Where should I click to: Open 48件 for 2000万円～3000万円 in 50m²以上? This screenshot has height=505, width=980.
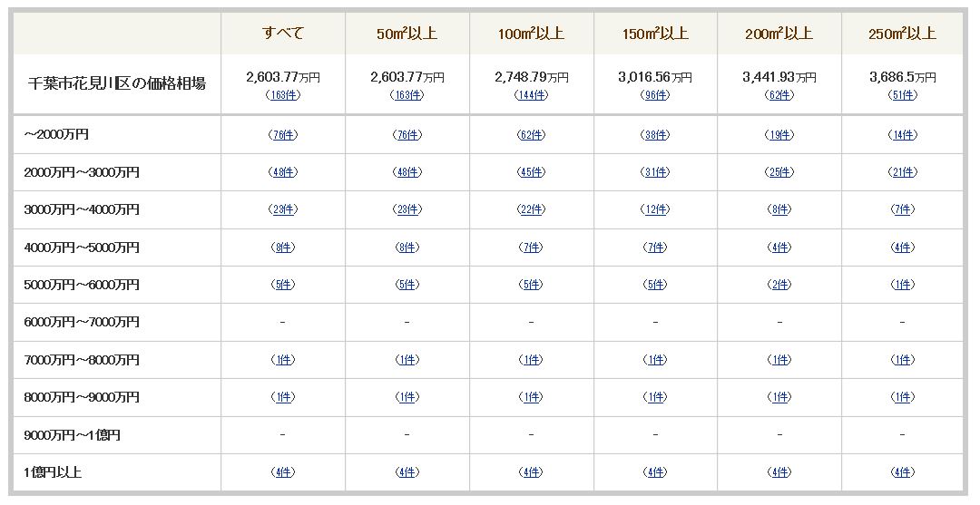click(407, 172)
